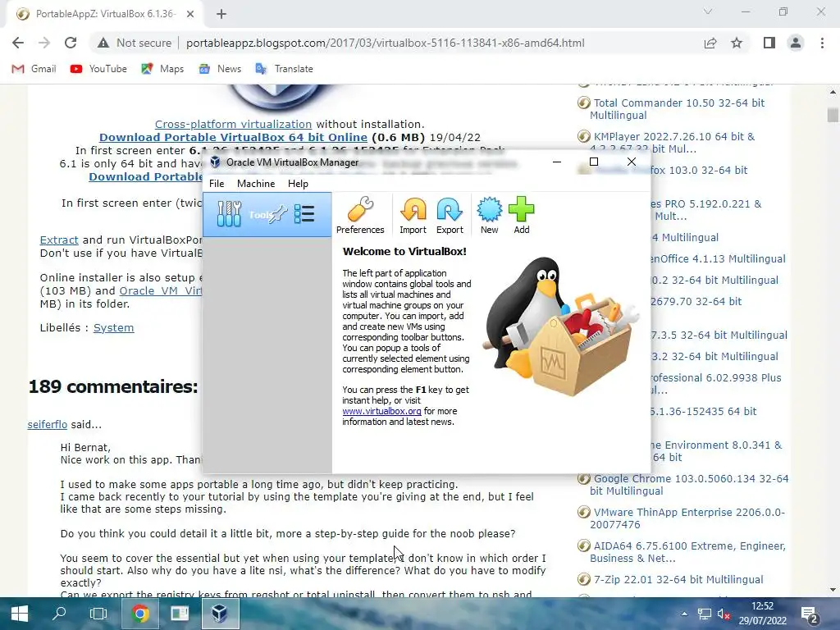Open the Machine menu in VirtualBox

point(256,183)
